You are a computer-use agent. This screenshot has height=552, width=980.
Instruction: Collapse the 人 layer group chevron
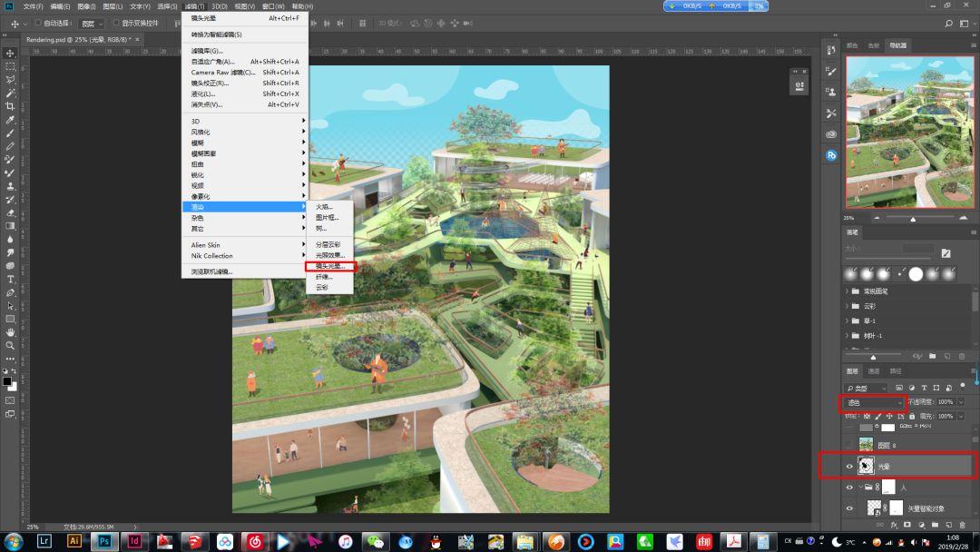(860, 487)
